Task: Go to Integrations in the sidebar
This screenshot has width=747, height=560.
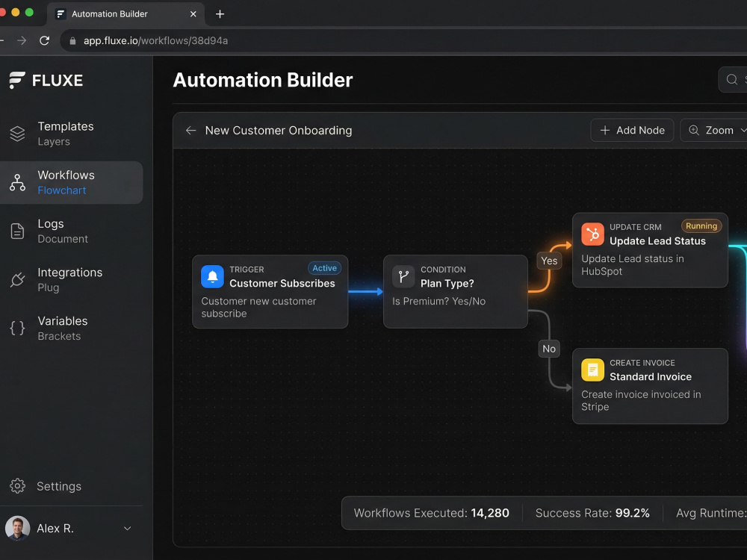Action: pyautogui.click(x=72, y=279)
